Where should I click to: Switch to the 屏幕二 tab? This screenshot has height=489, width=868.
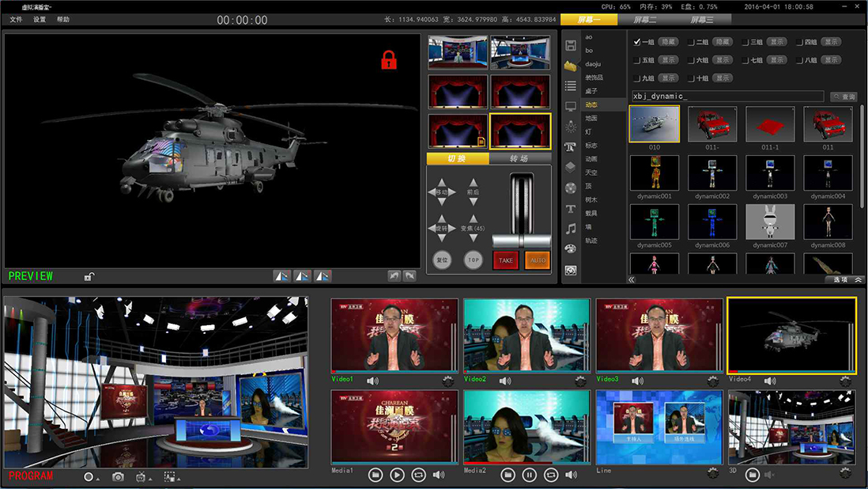(645, 20)
